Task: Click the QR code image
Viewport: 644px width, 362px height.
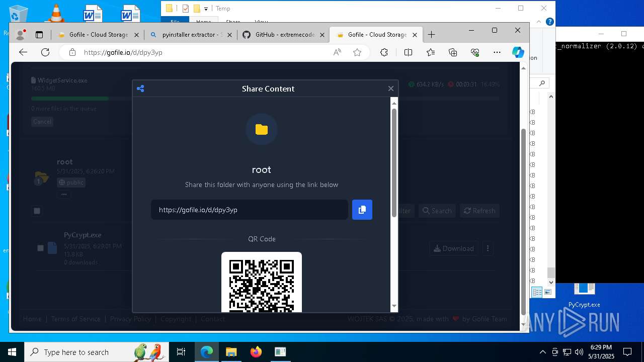Action: click(x=262, y=283)
